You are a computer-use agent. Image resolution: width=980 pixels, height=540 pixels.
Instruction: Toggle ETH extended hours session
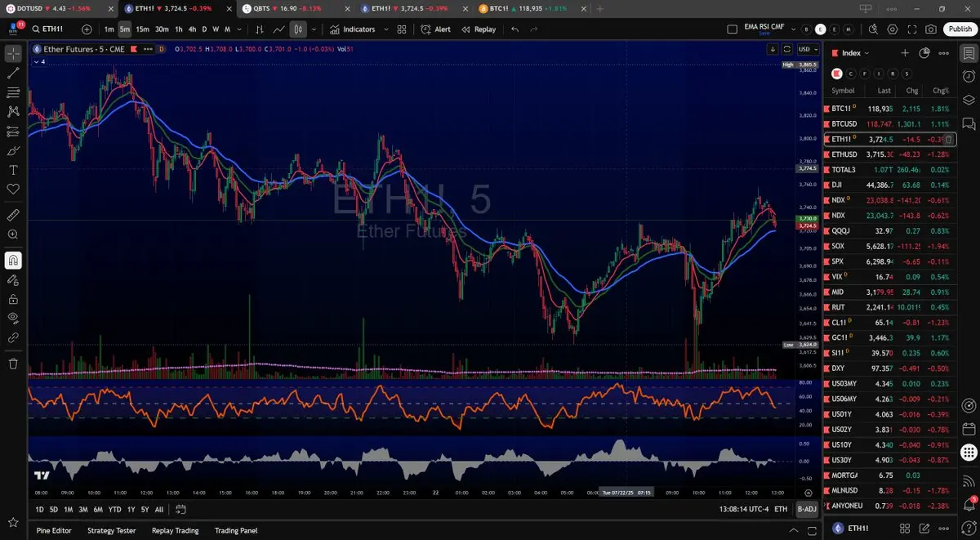pos(781,509)
